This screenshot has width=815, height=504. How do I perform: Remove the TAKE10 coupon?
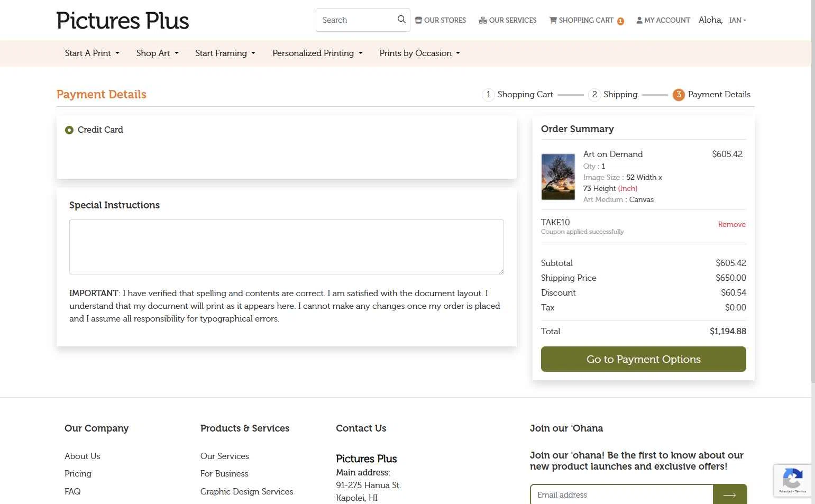point(732,224)
